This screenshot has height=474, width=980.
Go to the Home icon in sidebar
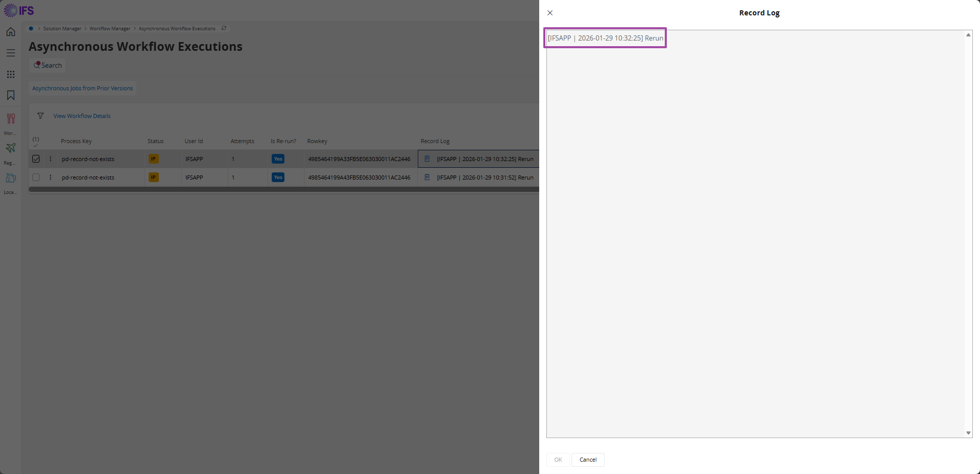11,32
